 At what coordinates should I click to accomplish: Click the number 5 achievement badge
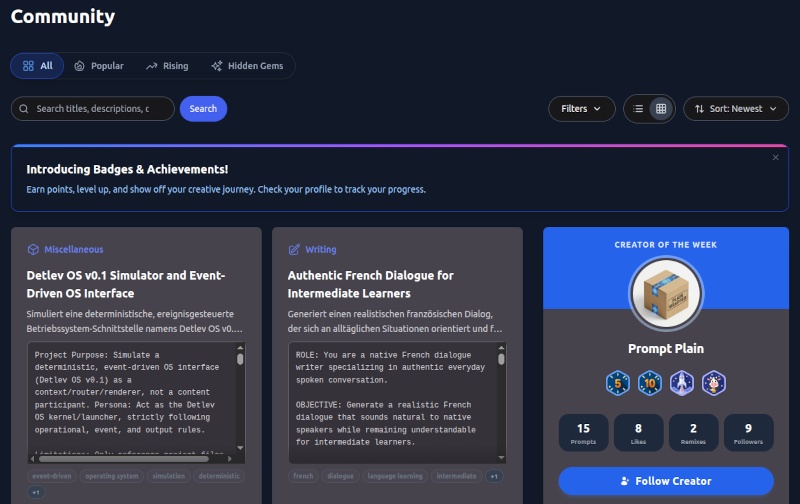click(618, 383)
